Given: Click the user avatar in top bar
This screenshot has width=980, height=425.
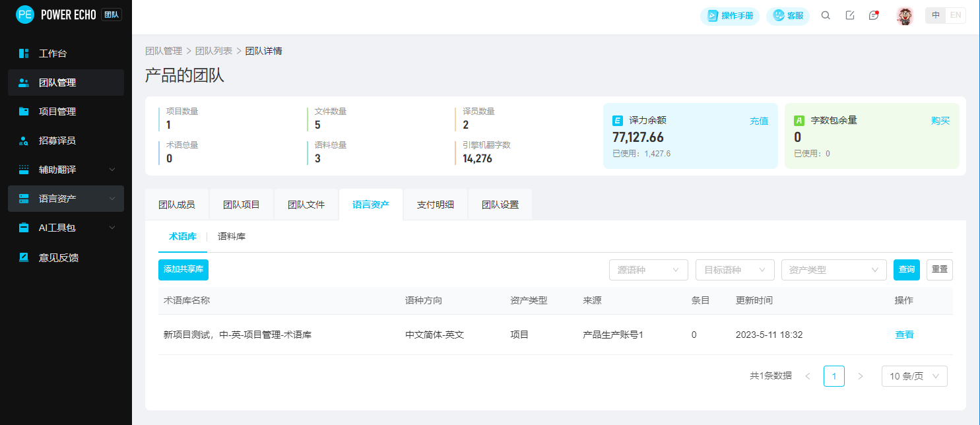Looking at the screenshot, I should click(x=905, y=16).
